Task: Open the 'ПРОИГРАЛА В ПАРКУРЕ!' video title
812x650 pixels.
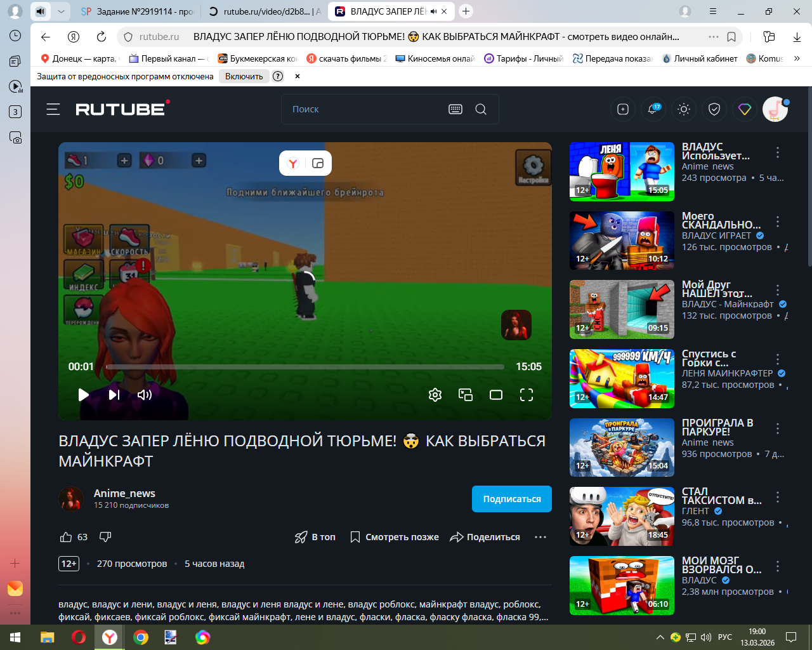Action: tap(717, 427)
